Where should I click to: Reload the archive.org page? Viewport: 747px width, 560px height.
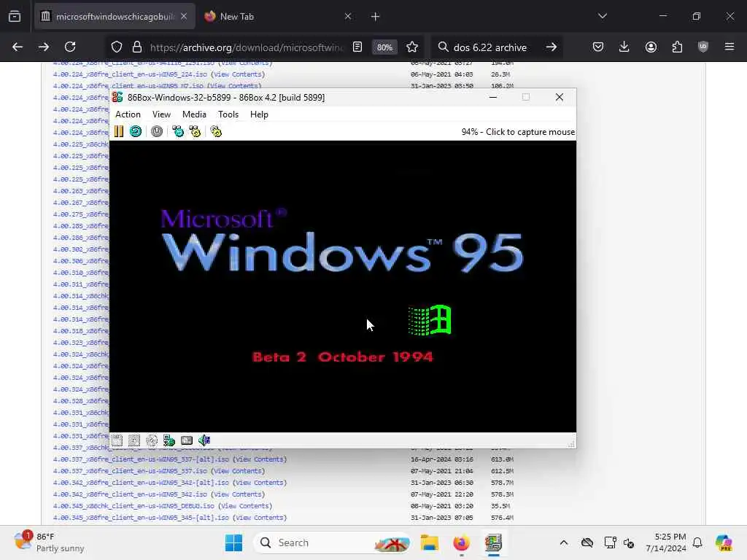tap(70, 47)
